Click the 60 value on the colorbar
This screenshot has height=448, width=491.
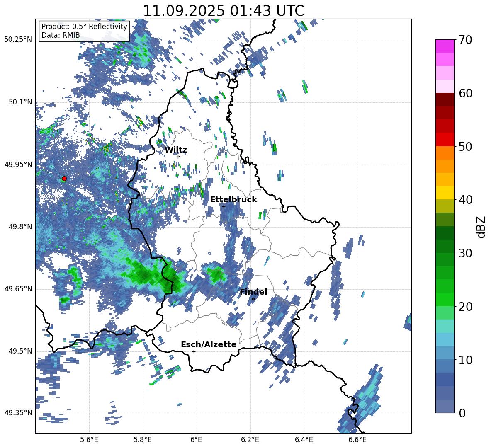(465, 93)
